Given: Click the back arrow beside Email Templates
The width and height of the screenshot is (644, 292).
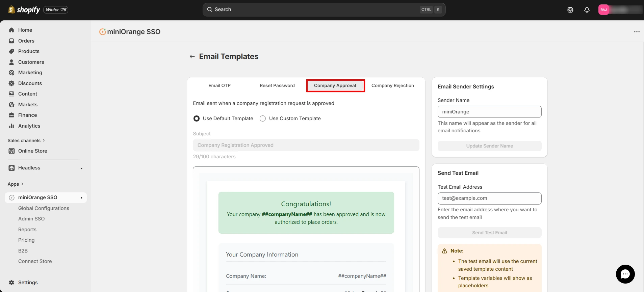Looking at the screenshot, I should 192,56.
